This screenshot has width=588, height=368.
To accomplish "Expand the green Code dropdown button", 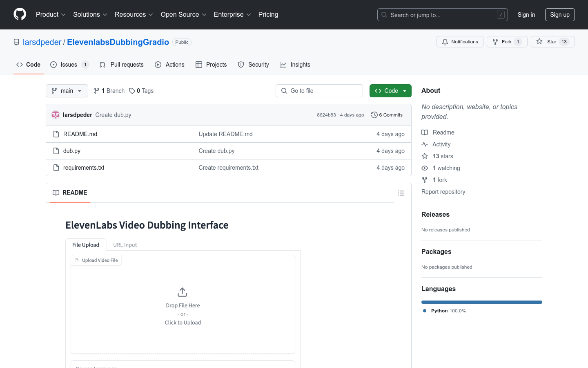I will pos(390,91).
